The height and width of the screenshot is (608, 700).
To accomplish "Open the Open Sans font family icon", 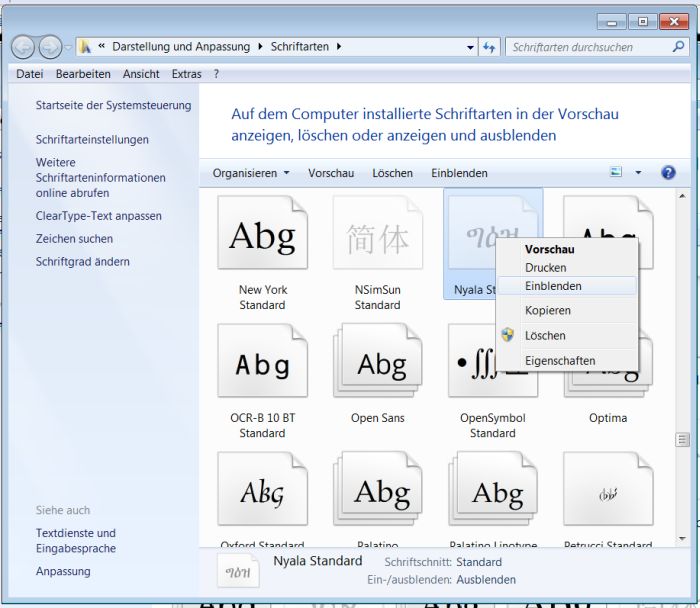I will click(x=378, y=361).
